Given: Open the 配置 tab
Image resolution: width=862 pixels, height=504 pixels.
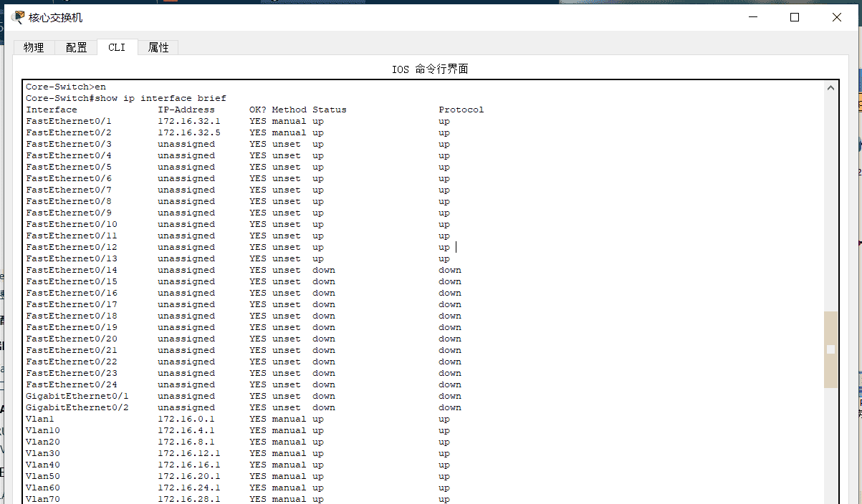Looking at the screenshot, I should tap(76, 47).
